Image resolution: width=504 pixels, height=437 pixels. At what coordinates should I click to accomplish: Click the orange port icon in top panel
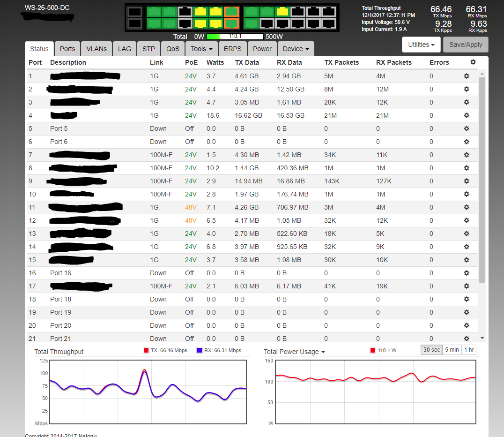tap(231, 12)
